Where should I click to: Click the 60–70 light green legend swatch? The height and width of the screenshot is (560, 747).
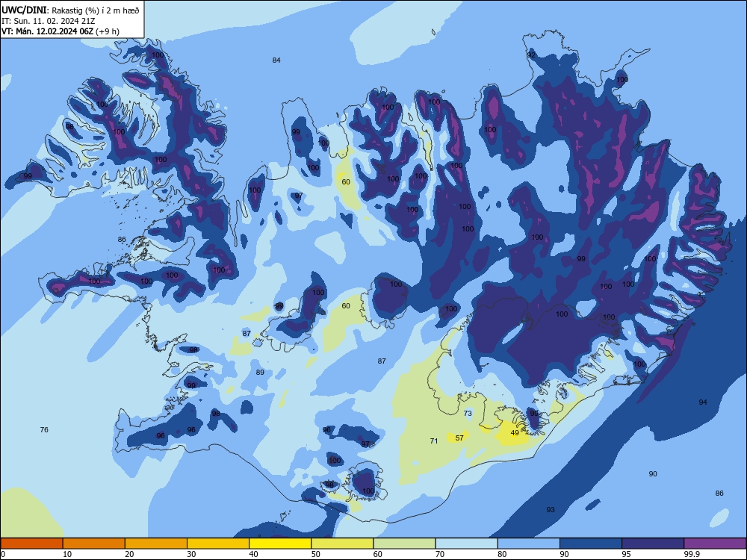pos(404,544)
